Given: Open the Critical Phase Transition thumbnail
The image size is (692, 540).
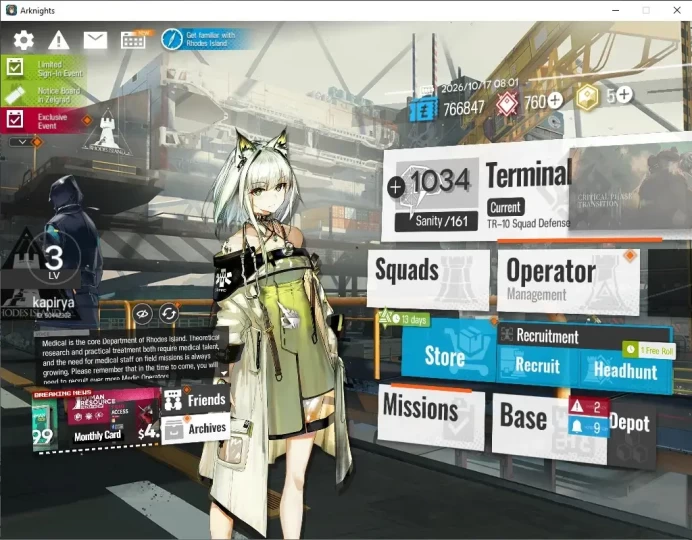Looking at the screenshot, I should [x=631, y=188].
